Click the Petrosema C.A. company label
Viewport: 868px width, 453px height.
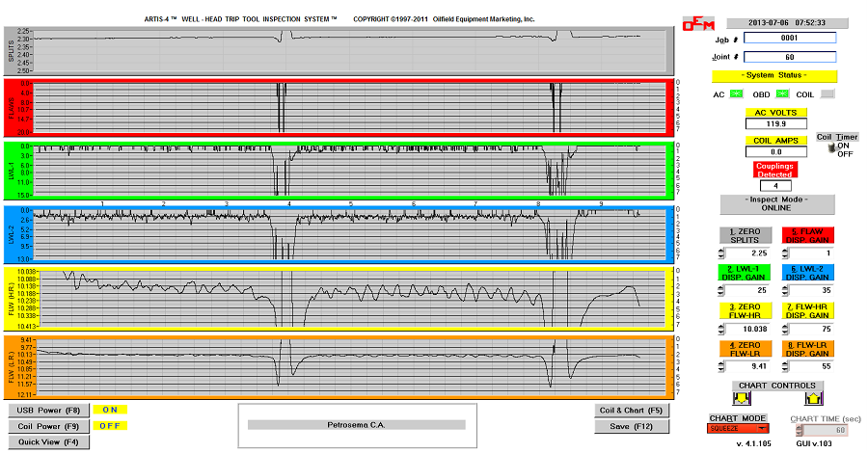pyautogui.click(x=357, y=425)
